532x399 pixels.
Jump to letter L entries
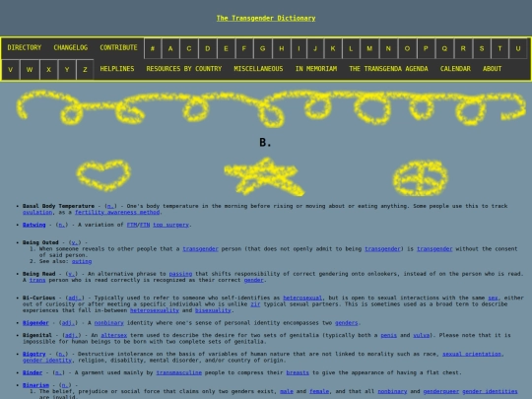pyautogui.click(x=351, y=48)
